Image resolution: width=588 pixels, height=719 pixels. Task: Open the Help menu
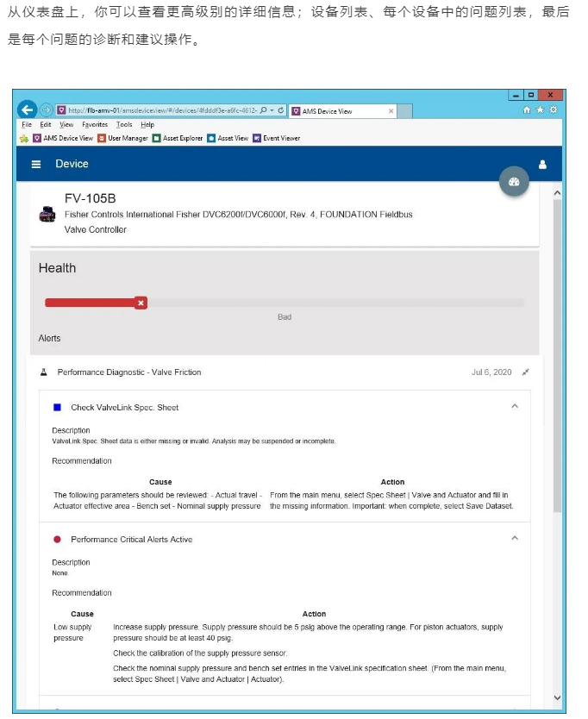pyautogui.click(x=147, y=124)
